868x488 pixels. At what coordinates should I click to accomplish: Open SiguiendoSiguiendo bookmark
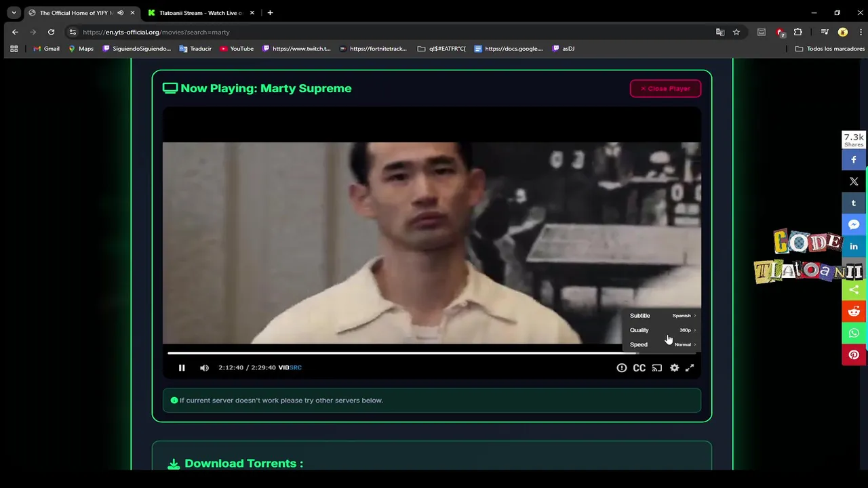[136, 49]
